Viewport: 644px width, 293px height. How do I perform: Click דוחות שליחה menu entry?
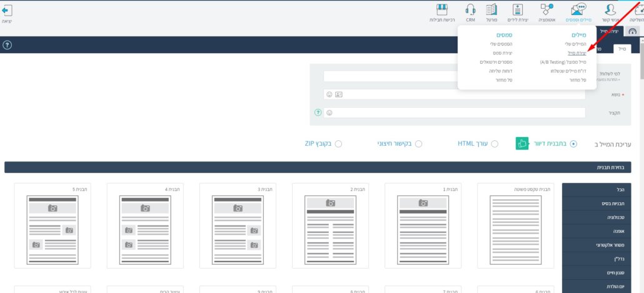501,71
